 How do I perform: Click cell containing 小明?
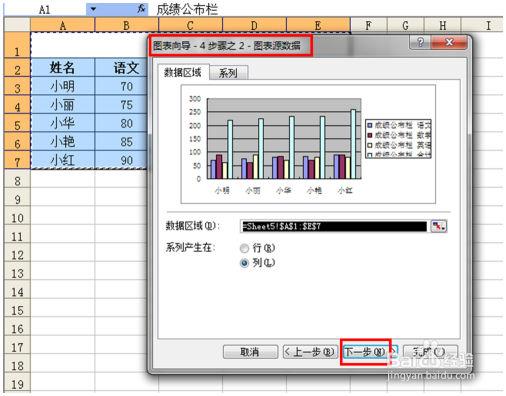click(63, 87)
